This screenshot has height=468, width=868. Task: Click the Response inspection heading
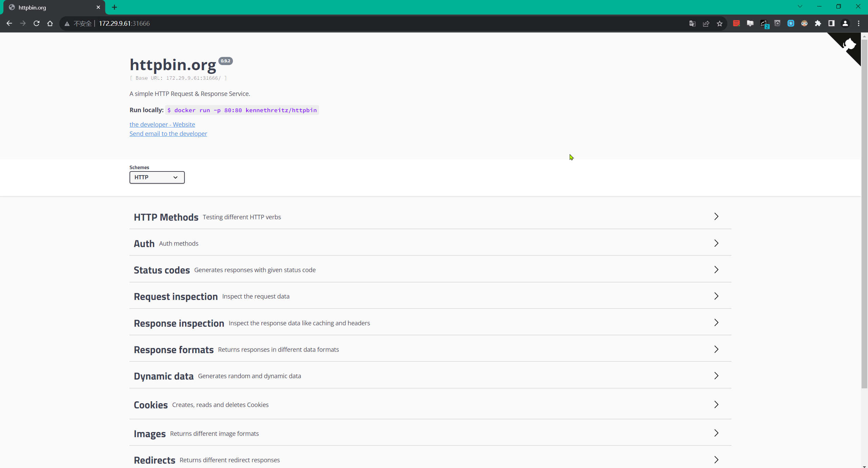pyautogui.click(x=179, y=323)
